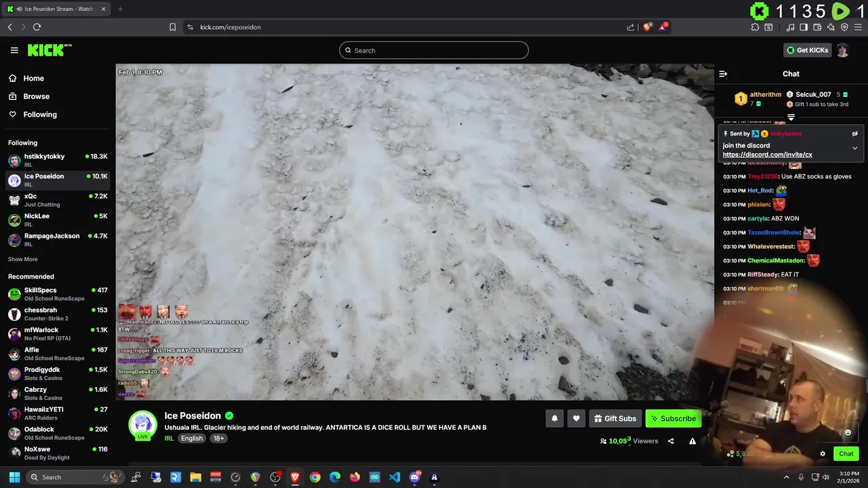Click the Gift Subs button
The height and width of the screenshot is (488, 868).
(615, 419)
